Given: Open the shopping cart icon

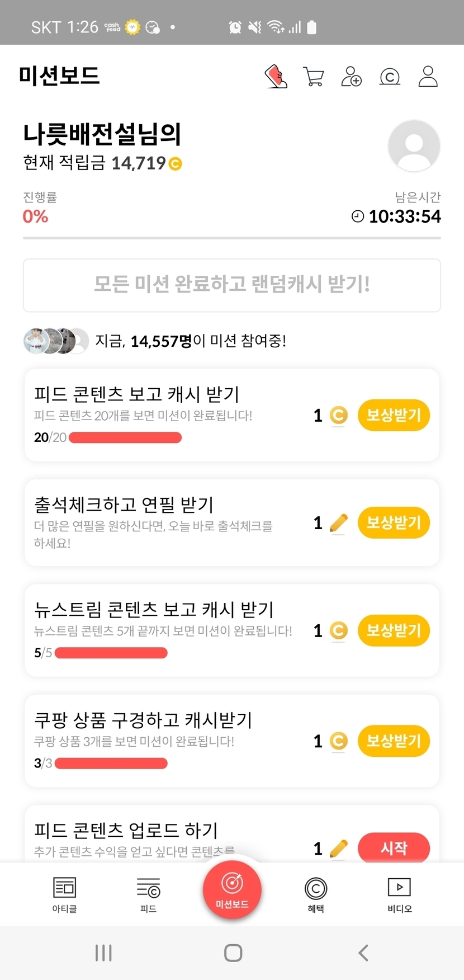Looking at the screenshot, I should [314, 77].
